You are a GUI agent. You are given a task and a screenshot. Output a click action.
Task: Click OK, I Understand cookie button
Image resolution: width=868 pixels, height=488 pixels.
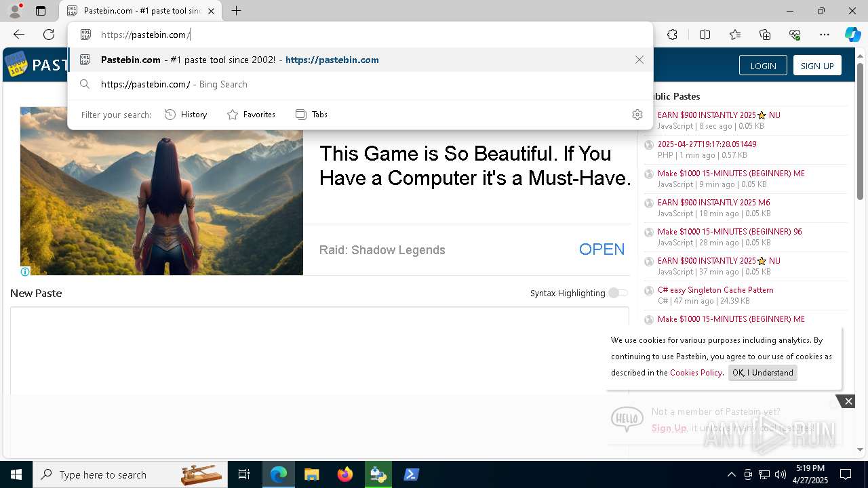click(763, 373)
